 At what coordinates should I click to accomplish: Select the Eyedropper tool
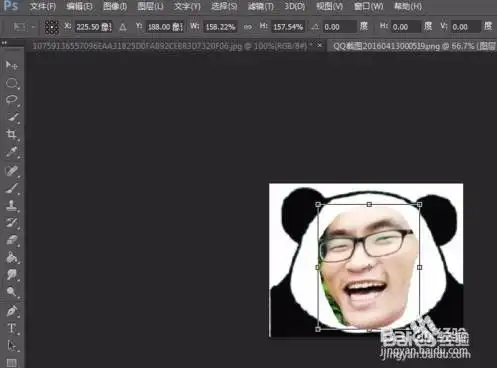[x=12, y=152]
